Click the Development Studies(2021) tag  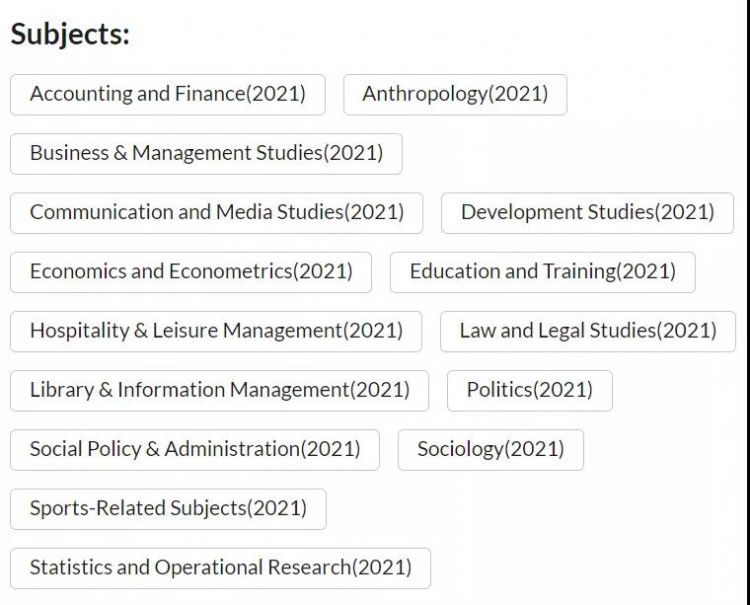[x=587, y=212]
